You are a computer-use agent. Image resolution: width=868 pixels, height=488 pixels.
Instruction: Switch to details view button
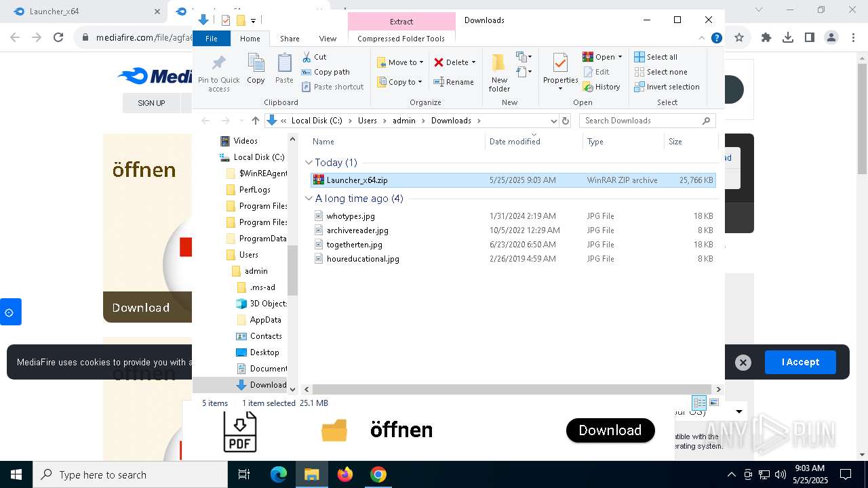click(x=699, y=403)
